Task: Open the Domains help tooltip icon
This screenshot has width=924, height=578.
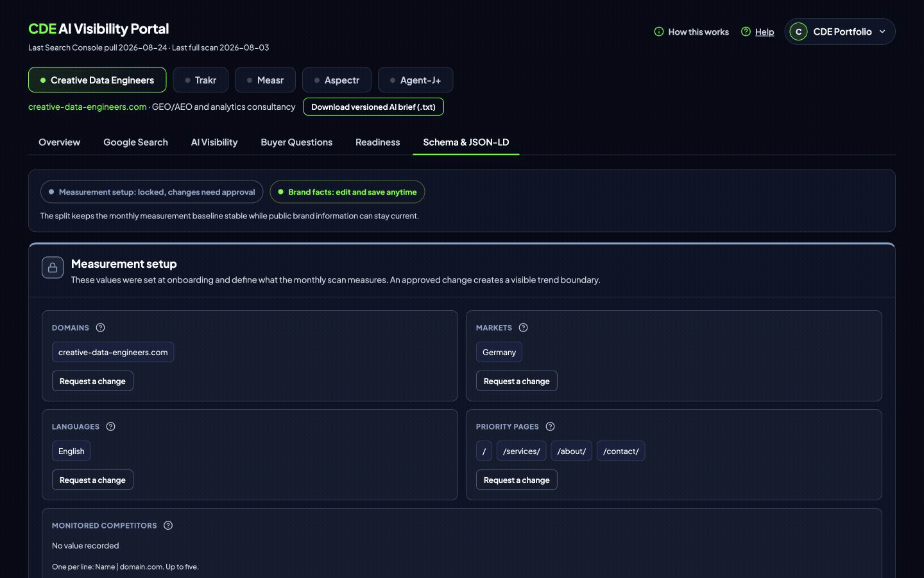Action: click(100, 328)
